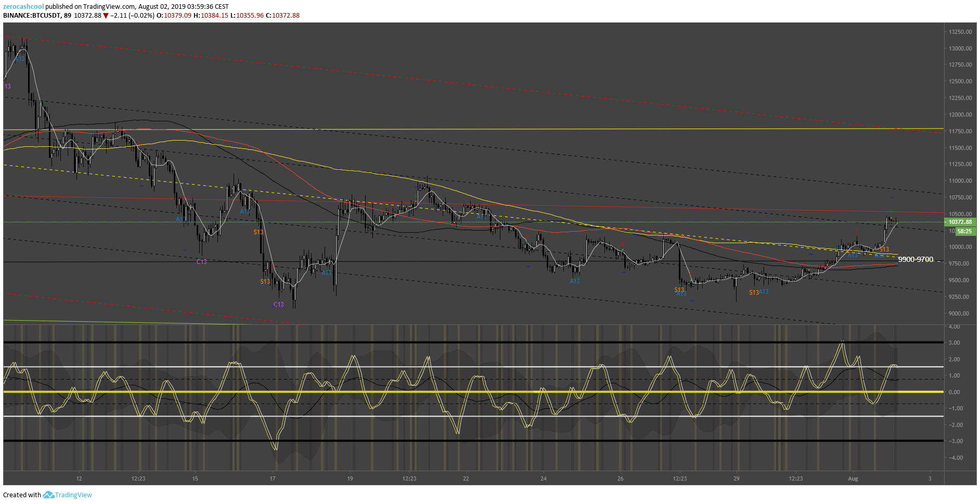The width and height of the screenshot is (980, 504).
Task: Click the zerocashcool author name
Action: [x=23, y=7]
